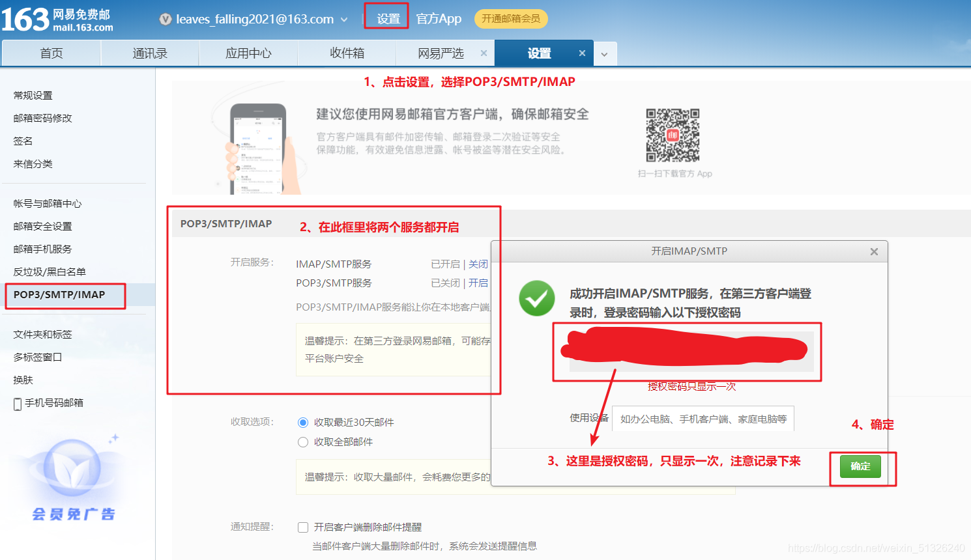Click the 开通邮箱会员 button

tap(511, 19)
